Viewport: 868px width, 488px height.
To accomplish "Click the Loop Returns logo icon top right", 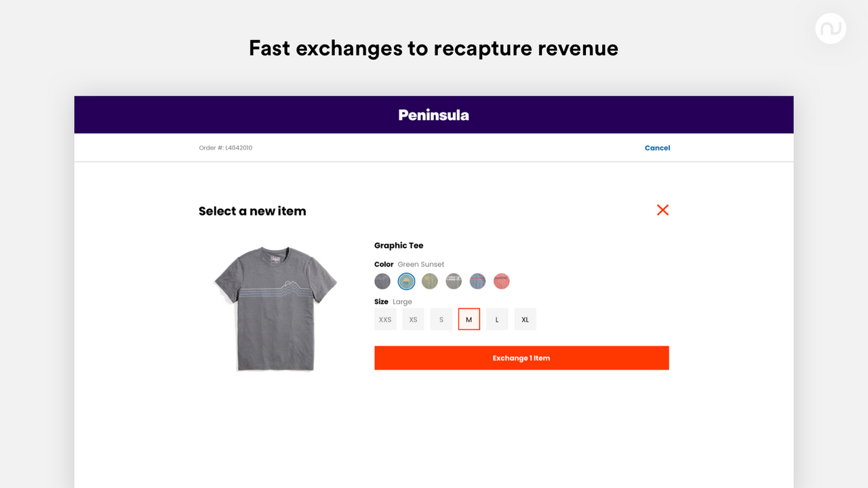I will [x=830, y=28].
